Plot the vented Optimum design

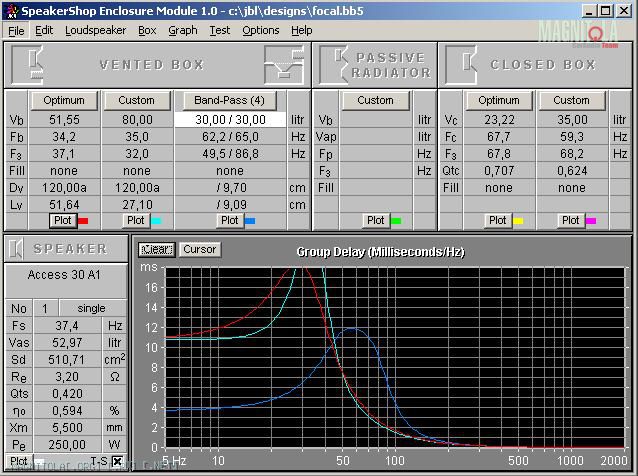63,221
